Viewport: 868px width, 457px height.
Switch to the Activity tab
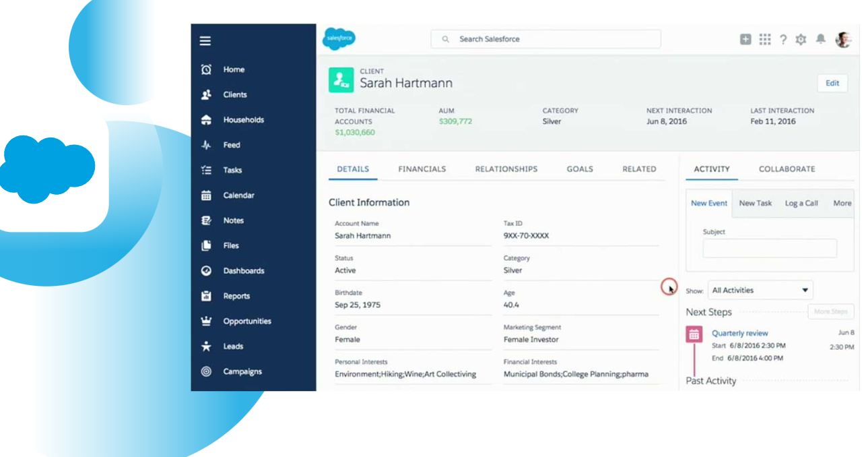(712, 169)
